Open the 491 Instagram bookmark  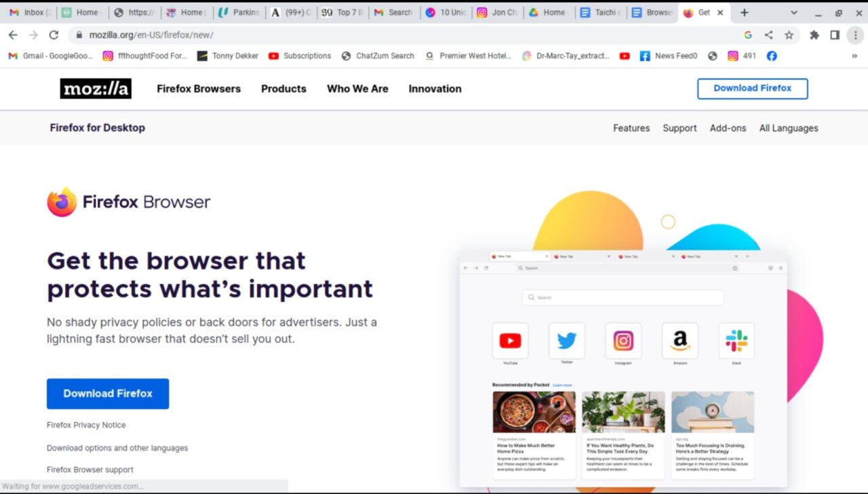[742, 56]
